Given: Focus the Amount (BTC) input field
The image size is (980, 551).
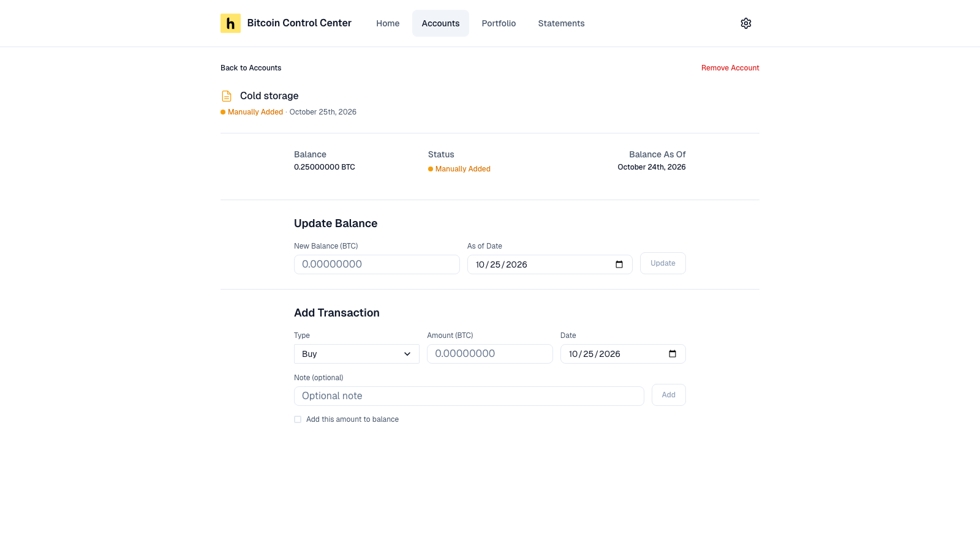Looking at the screenshot, I should [489, 354].
